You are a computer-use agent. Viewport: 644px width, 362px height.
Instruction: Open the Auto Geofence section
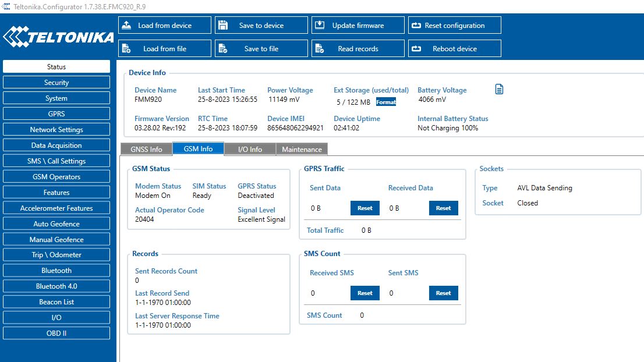click(56, 223)
